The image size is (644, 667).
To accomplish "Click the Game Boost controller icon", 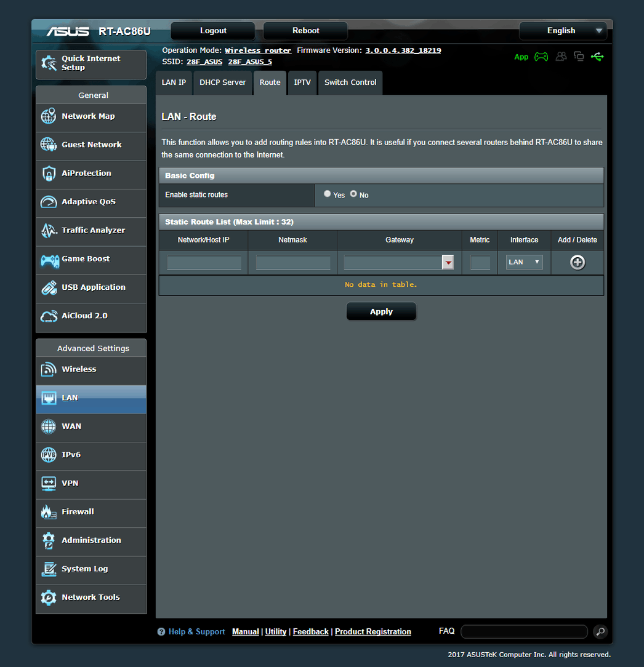I will pos(49,260).
